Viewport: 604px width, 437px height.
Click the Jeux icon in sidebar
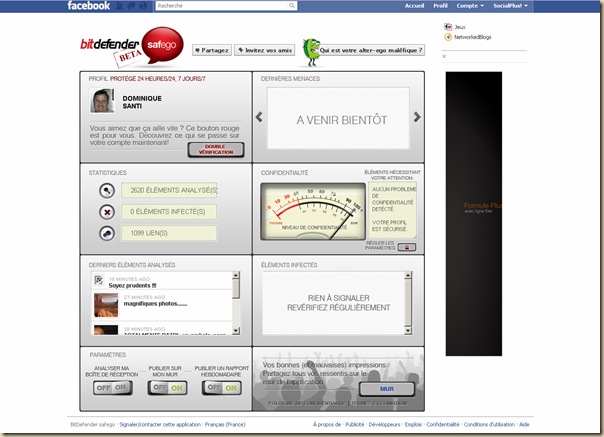click(448, 27)
